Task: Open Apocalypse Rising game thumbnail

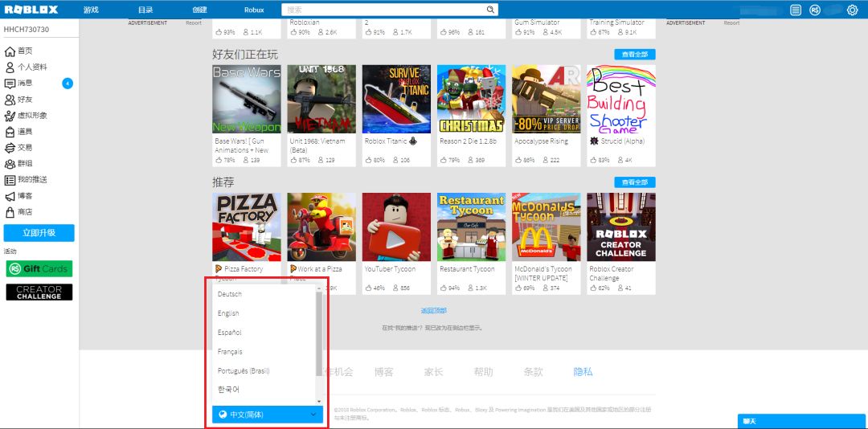Action: pyautogui.click(x=546, y=99)
